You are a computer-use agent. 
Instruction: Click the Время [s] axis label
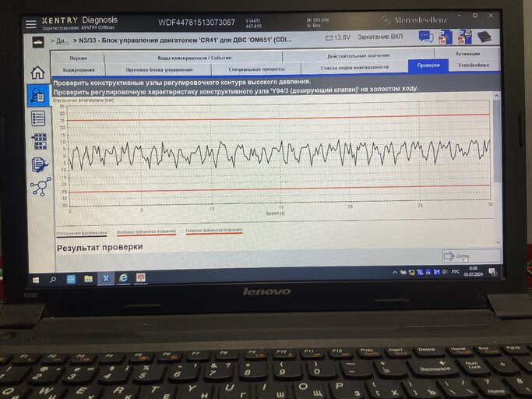(275, 213)
